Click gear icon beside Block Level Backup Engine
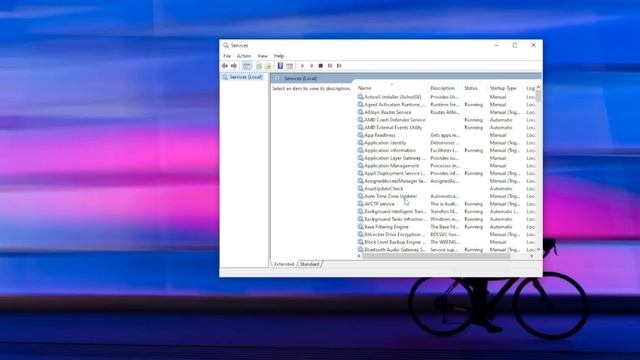Screen dimensions: 640x360 360,242
